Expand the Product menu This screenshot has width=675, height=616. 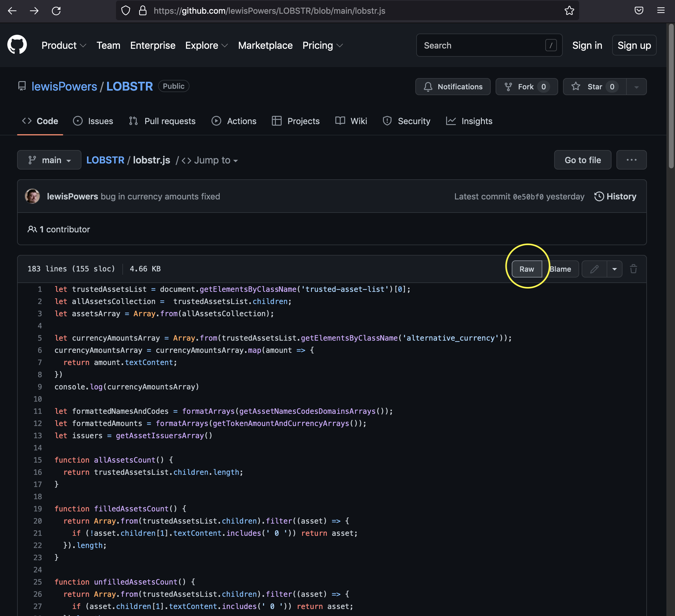[63, 45]
